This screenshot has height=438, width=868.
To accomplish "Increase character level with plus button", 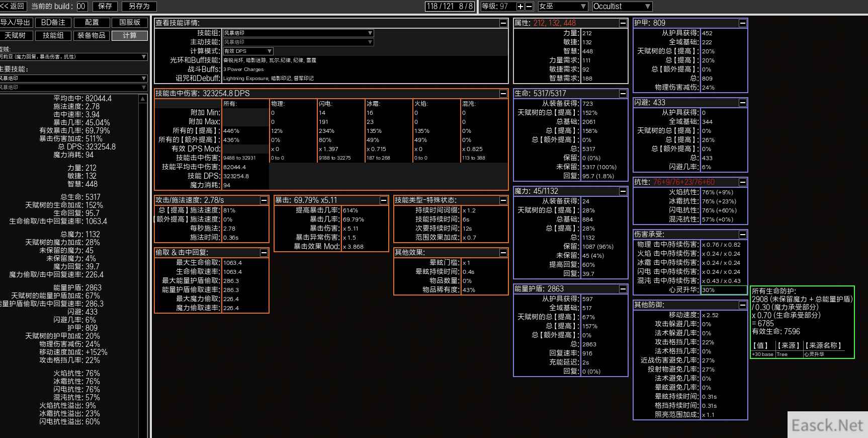I will (x=520, y=7).
